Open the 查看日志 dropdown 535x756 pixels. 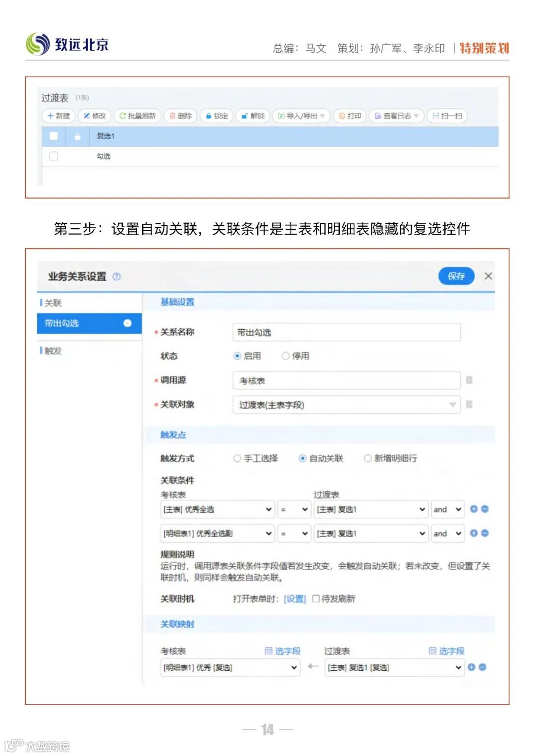point(397,116)
